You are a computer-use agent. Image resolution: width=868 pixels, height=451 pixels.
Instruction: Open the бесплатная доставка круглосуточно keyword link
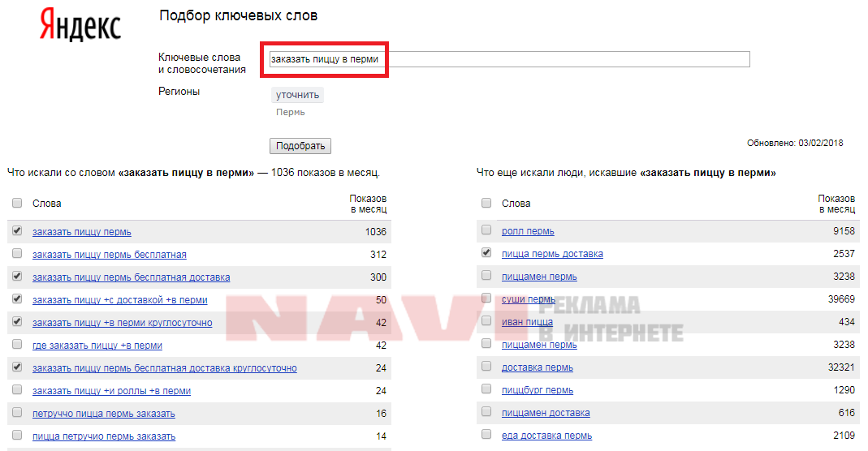[x=164, y=368]
